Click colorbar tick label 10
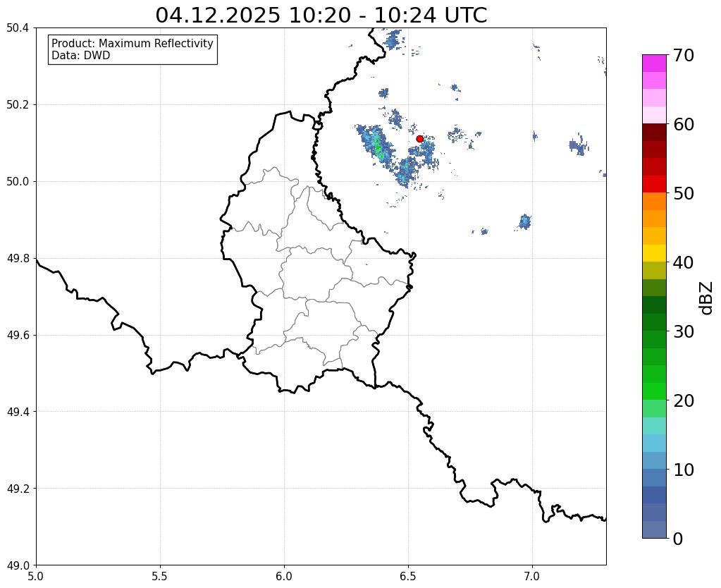Screen dimensions: 721x588 [x=684, y=470]
